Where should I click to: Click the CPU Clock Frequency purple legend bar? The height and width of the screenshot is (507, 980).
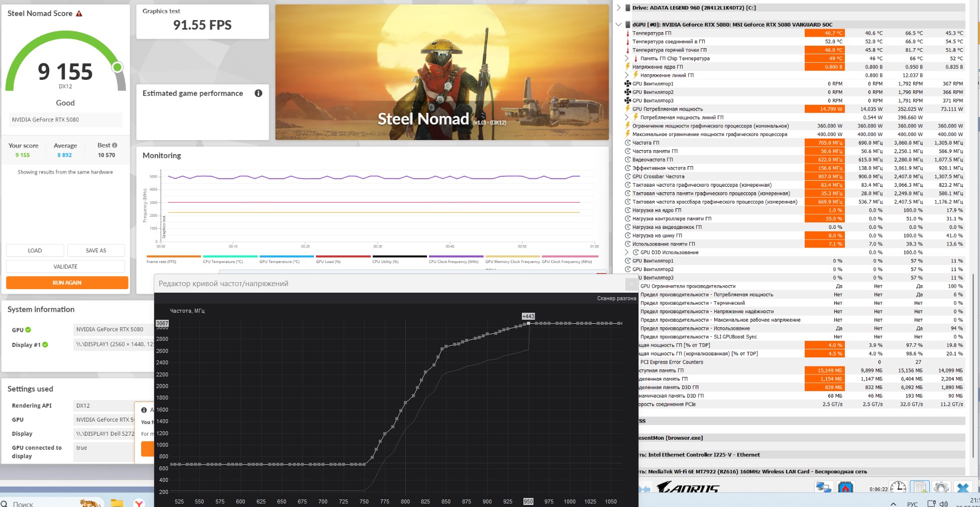coord(456,257)
